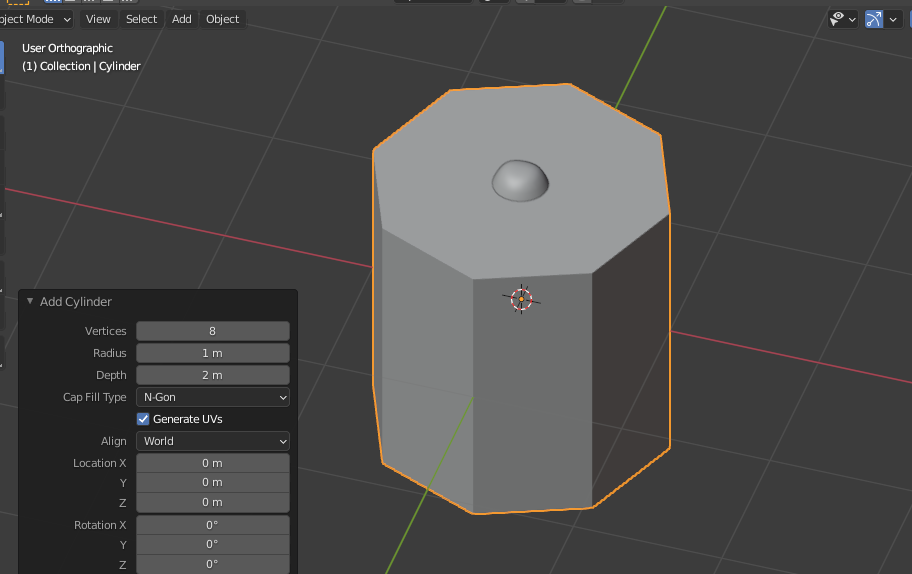
Task: Open the Cap Fill Type dropdown
Action: coord(212,397)
